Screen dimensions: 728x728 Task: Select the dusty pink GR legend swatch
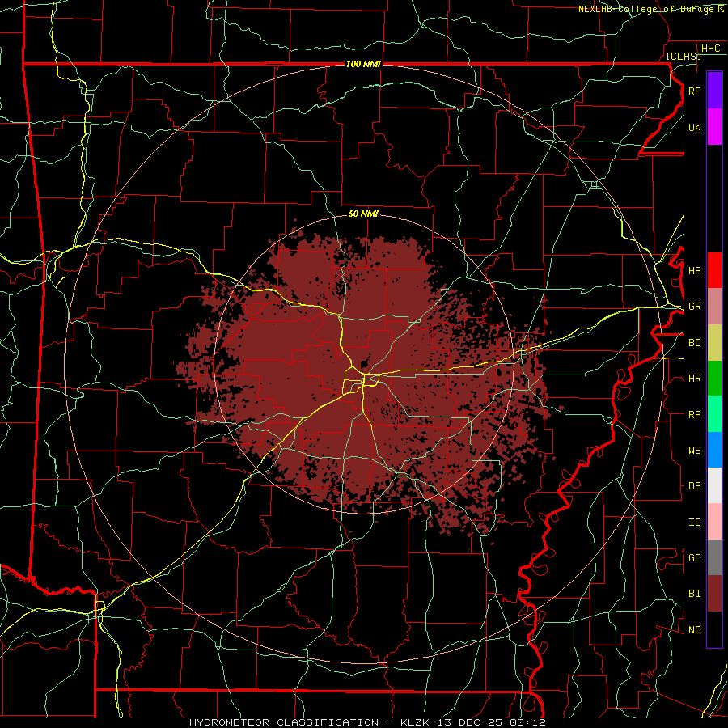(x=714, y=307)
